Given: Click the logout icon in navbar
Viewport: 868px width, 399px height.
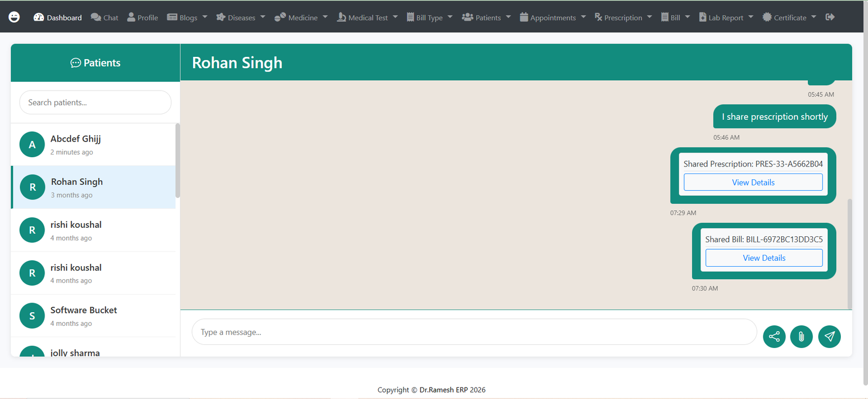Looking at the screenshot, I should tap(830, 17).
